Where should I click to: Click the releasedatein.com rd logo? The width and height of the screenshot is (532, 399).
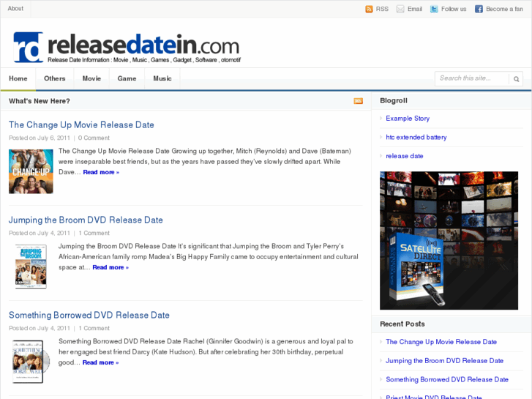[29, 47]
